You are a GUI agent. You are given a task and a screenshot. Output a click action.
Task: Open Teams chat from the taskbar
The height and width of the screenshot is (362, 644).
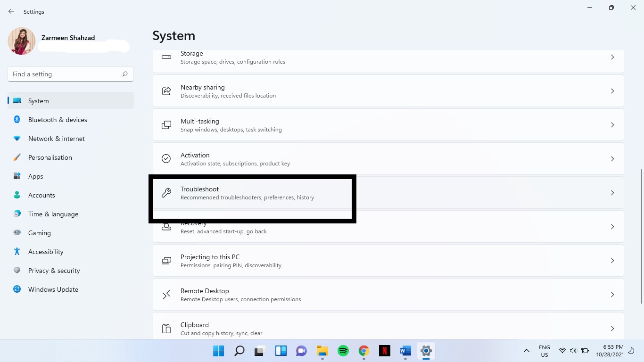point(301,351)
